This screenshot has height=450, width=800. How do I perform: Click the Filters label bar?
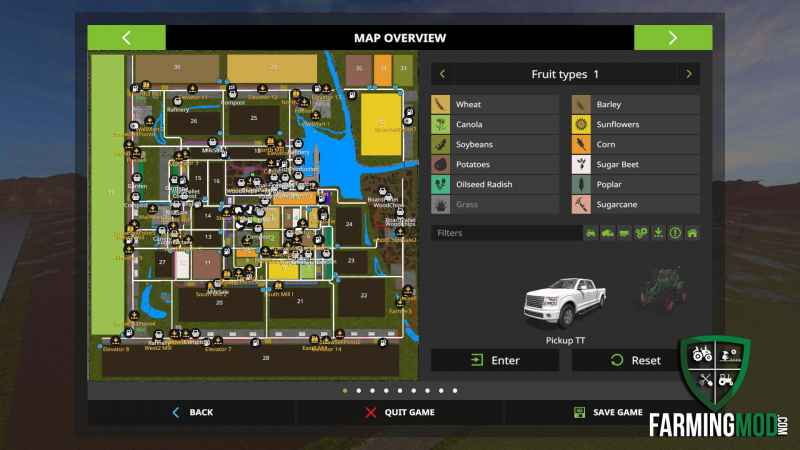tap(506, 233)
